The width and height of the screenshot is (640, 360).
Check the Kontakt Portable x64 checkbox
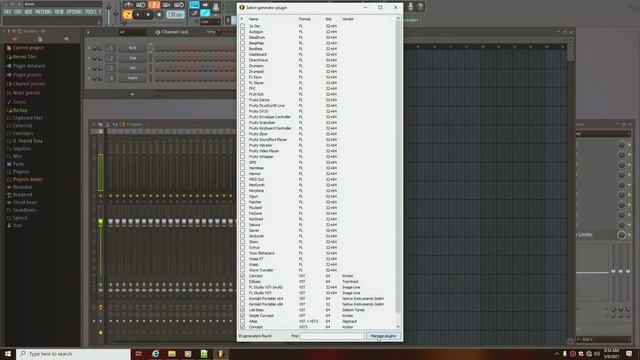click(x=243, y=299)
